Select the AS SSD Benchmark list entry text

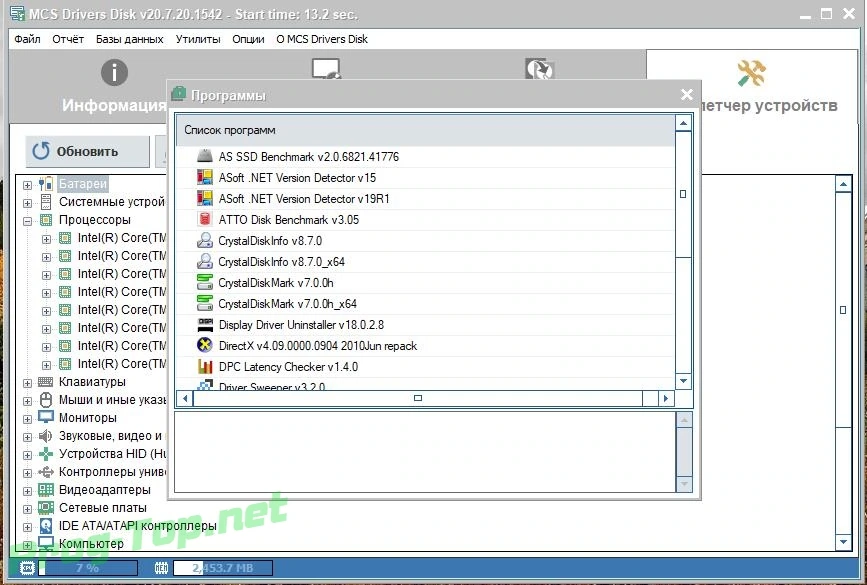point(309,156)
